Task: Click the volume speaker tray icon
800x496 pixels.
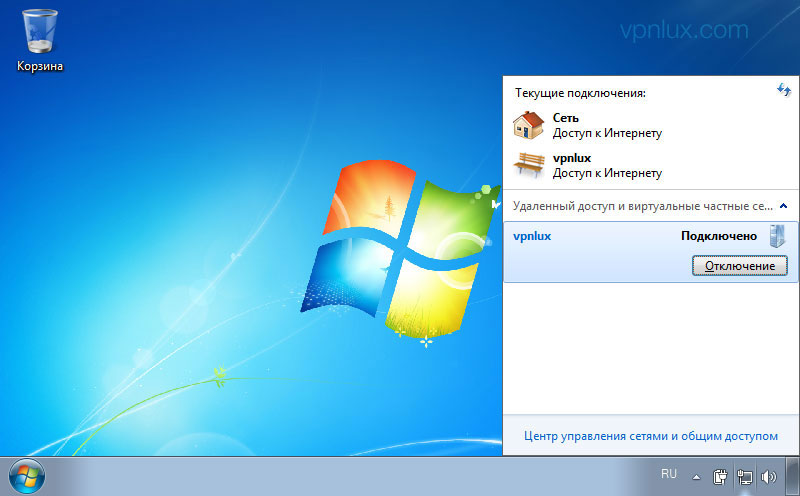Action: tap(768, 477)
